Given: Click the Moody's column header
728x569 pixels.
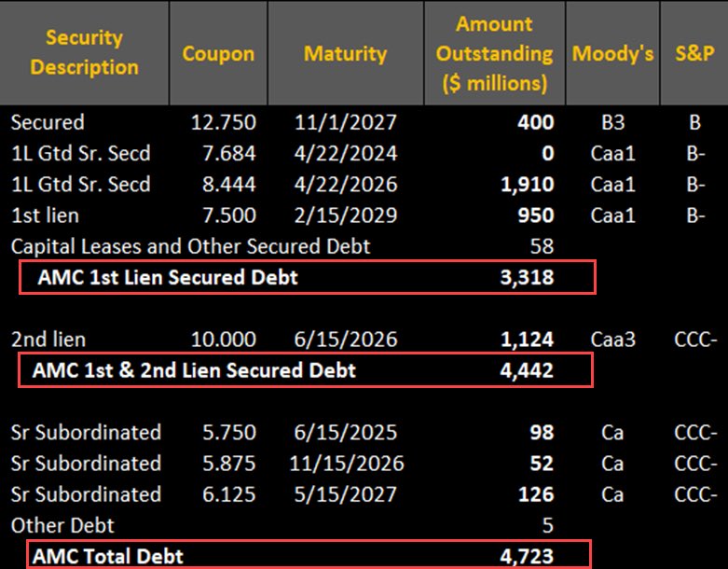Looking at the screenshot, I should (x=612, y=52).
